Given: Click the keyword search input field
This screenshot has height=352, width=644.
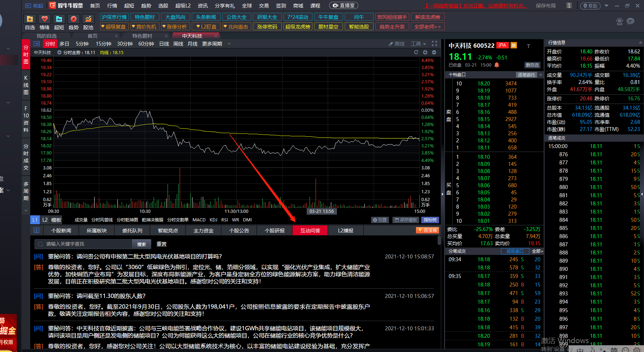Looking at the screenshot, I should pyautogui.click(x=84, y=244).
